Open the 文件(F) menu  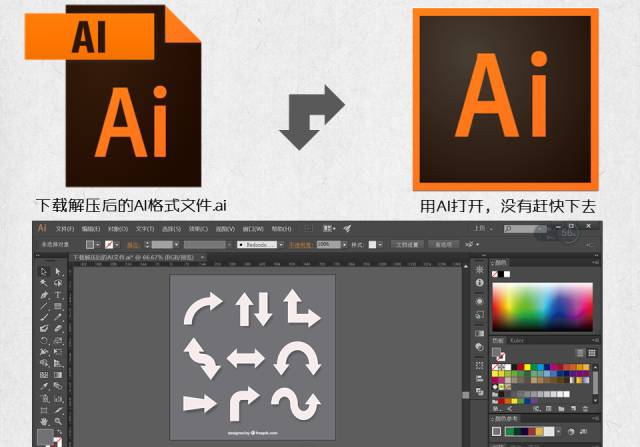click(65, 229)
